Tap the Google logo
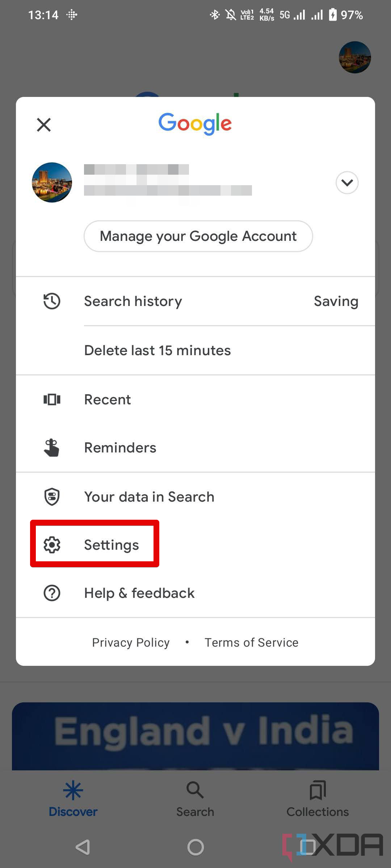The image size is (391, 868). coord(195,123)
